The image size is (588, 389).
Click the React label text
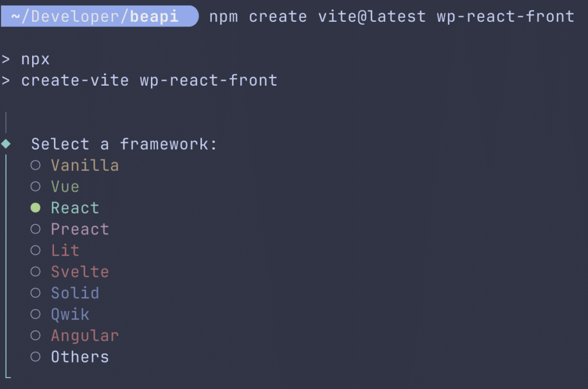pyautogui.click(x=75, y=208)
